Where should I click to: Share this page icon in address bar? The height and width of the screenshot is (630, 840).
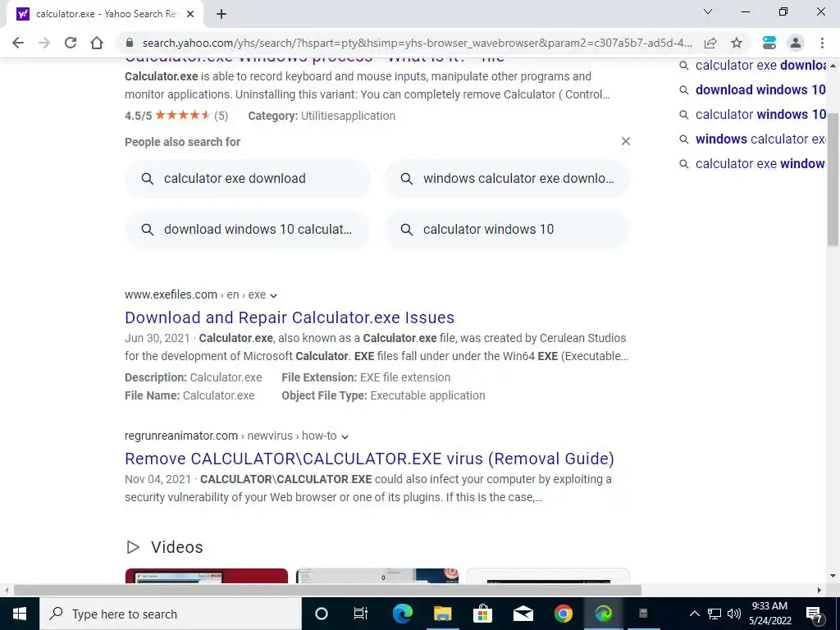click(710, 43)
